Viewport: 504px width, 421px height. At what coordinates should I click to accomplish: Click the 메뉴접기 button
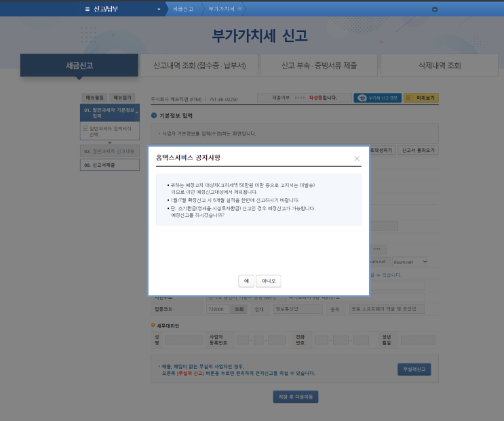(x=122, y=98)
